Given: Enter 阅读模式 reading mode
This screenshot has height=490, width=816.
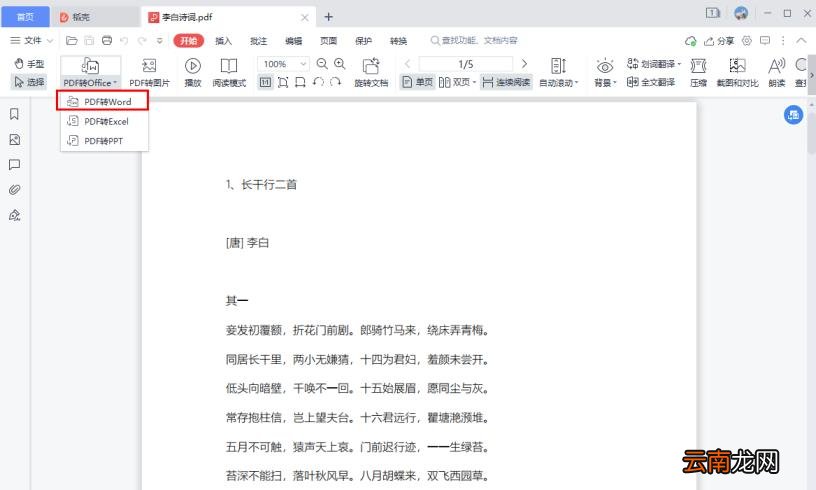Looking at the screenshot, I should [x=229, y=72].
